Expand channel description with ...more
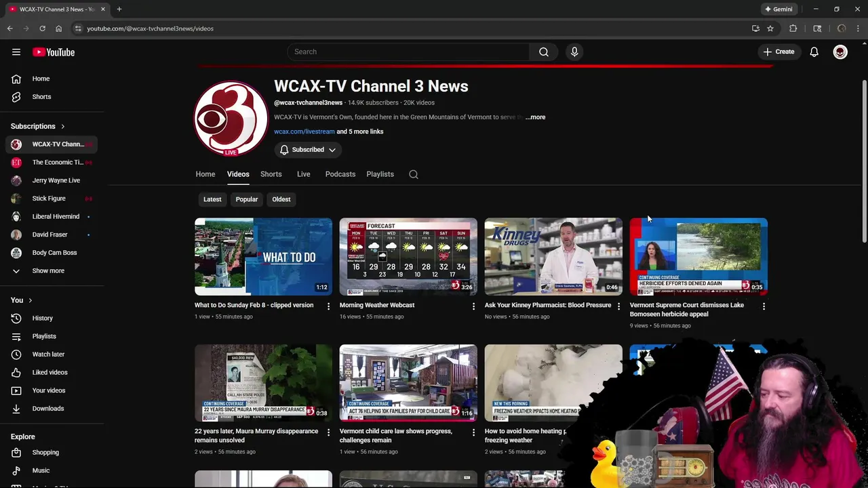Image resolution: width=868 pixels, height=488 pixels. [x=535, y=117]
